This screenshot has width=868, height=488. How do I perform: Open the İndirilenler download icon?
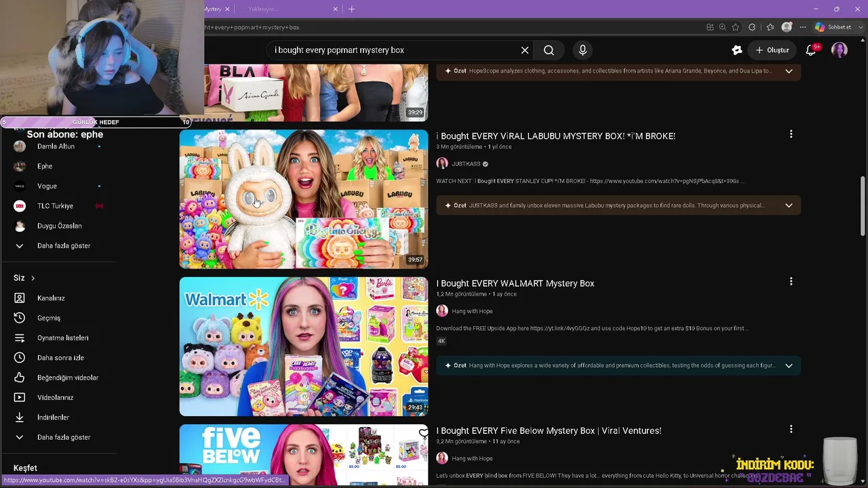[x=20, y=418]
